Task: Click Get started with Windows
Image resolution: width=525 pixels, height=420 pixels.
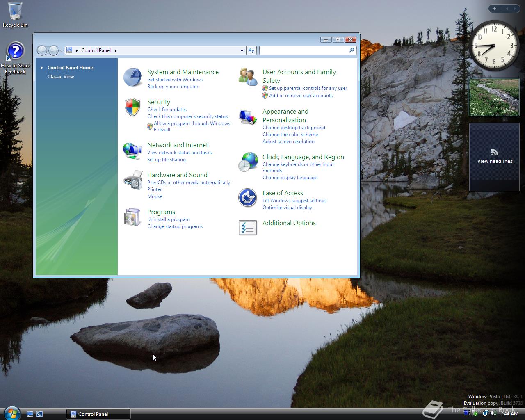Action: click(x=175, y=80)
